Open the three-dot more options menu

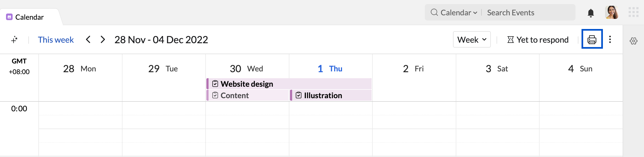pos(610,39)
